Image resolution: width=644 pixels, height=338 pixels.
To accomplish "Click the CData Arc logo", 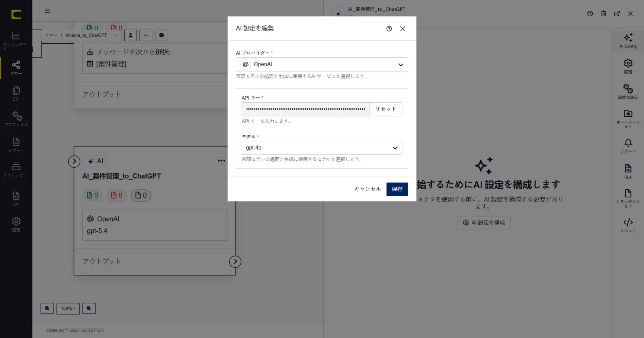I will [x=16, y=15].
